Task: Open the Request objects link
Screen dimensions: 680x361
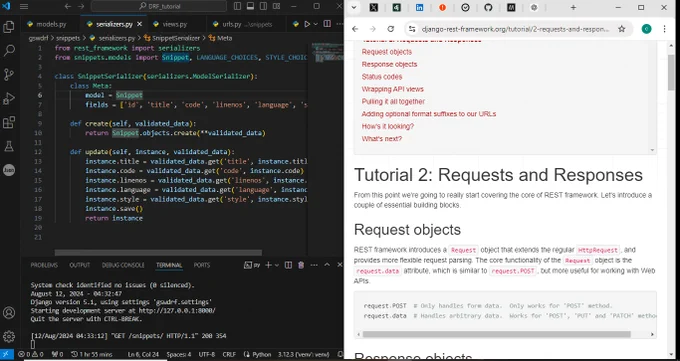Action: (x=387, y=52)
